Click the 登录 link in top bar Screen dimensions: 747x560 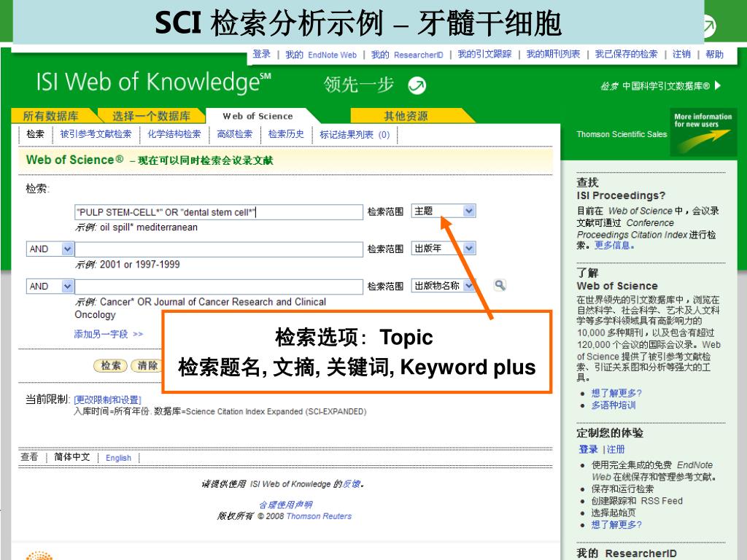(262, 54)
